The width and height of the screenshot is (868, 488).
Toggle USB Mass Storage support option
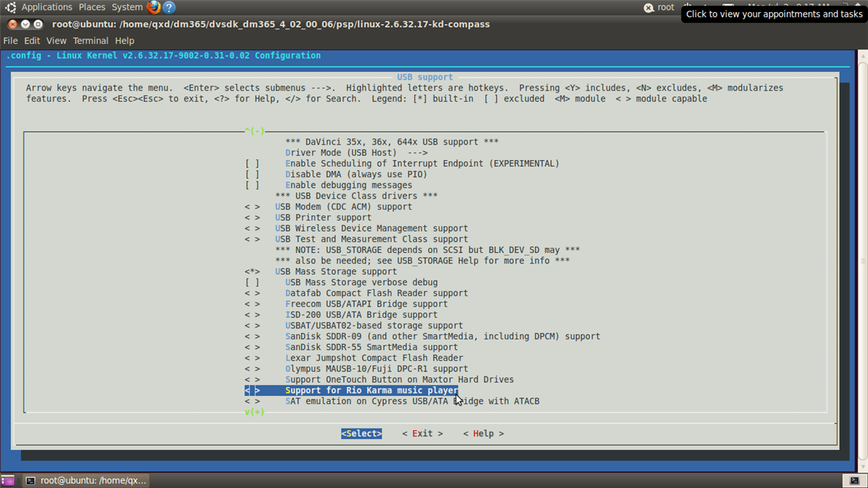pyautogui.click(x=252, y=272)
